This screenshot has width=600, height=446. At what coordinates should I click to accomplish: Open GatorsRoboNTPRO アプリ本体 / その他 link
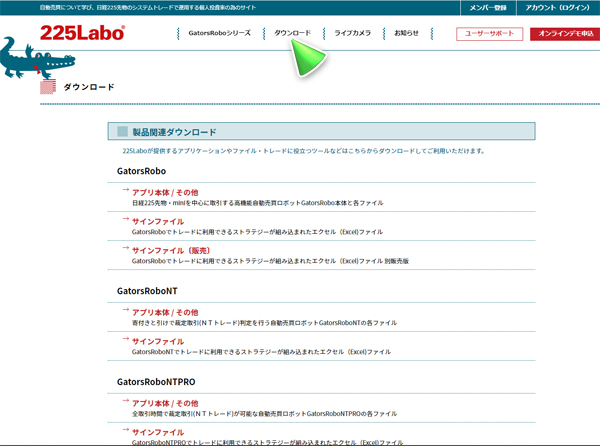165,403
